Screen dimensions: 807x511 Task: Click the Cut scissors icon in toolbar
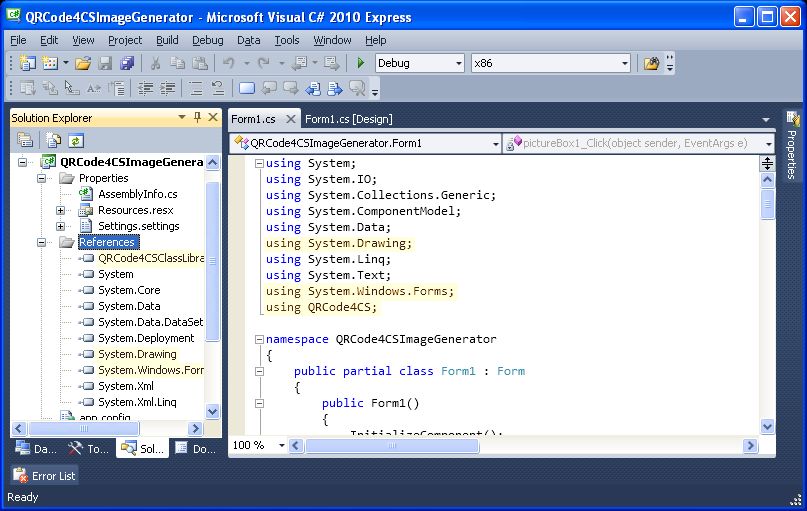tap(156, 63)
